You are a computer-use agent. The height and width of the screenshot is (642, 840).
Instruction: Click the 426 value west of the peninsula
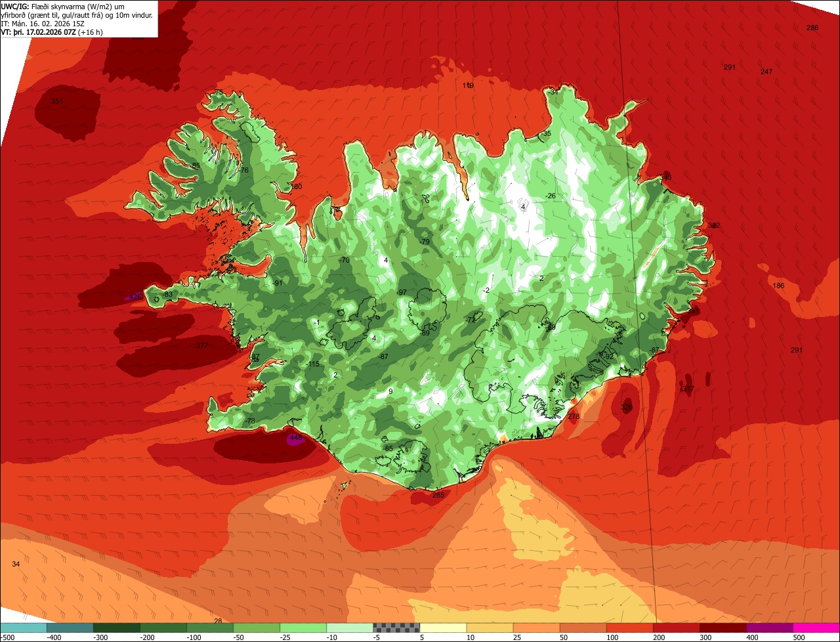(x=135, y=297)
